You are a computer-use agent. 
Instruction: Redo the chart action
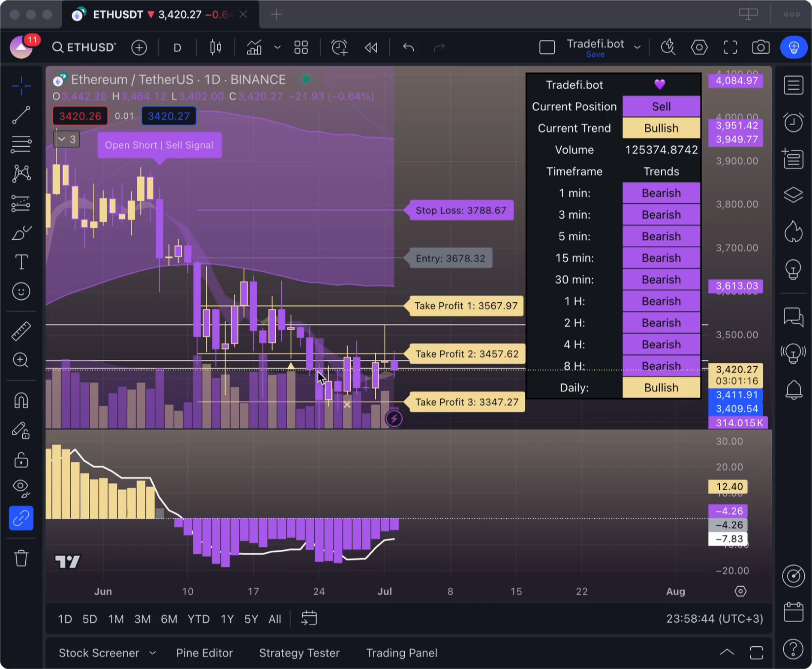pyautogui.click(x=439, y=47)
